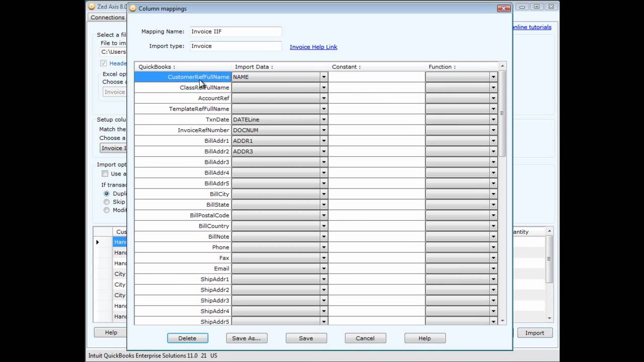Select the ShipAddr4 row label
Viewport: 644px width, 362px height.
(x=183, y=311)
